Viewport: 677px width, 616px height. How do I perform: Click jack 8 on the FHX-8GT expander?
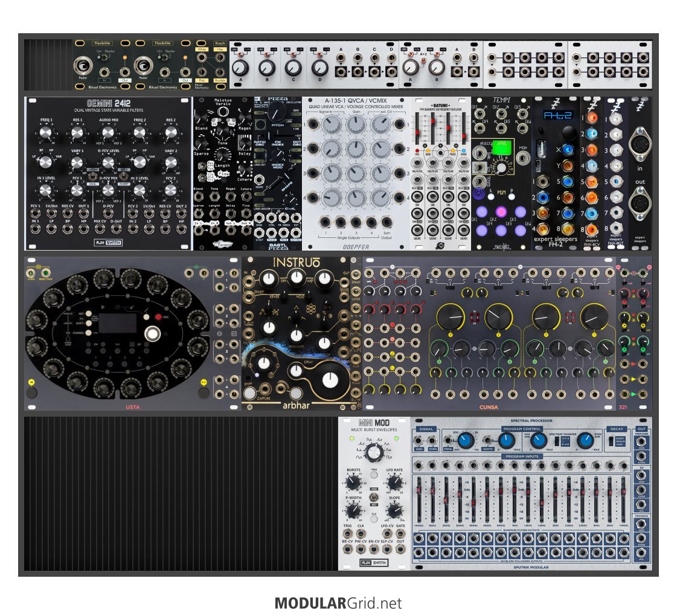tap(615, 229)
